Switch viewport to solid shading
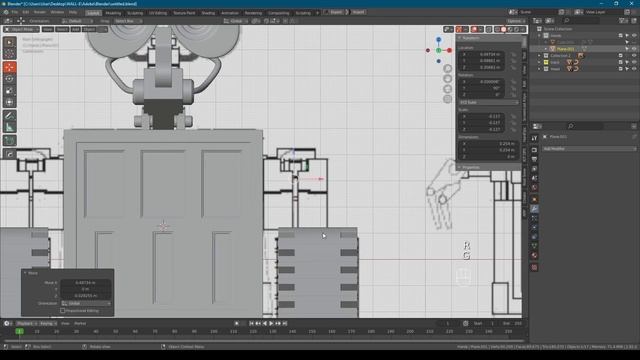 click(504, 29)
